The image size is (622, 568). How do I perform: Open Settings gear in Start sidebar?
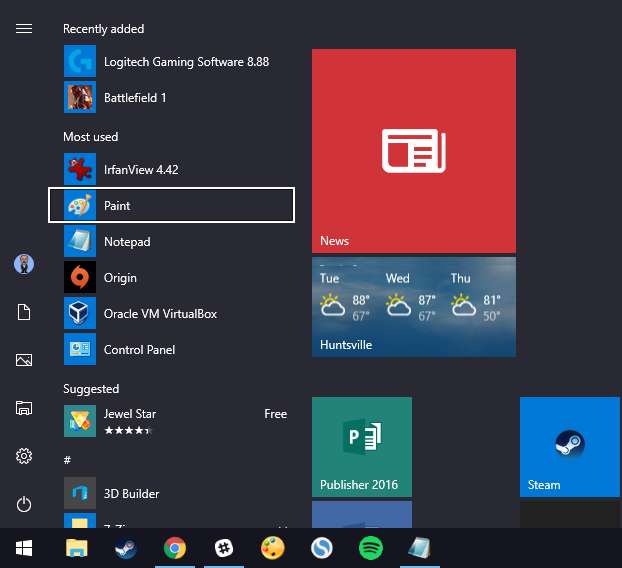(x=24, y=456)
